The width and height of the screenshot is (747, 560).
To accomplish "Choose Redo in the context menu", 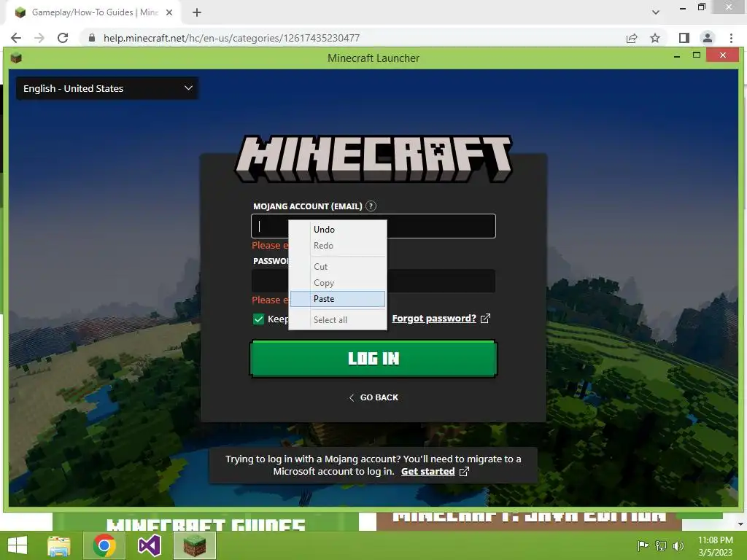I will pyautogui.click(x=338, y=246).
